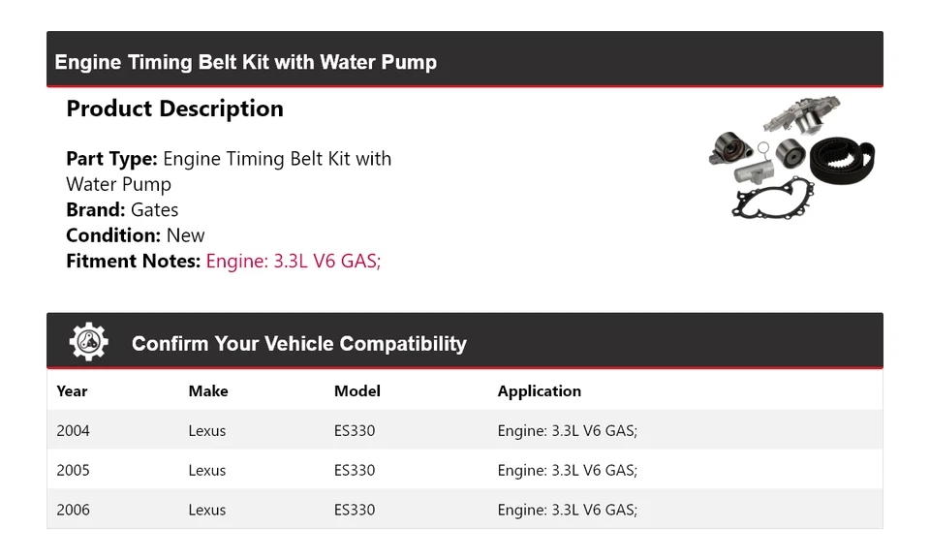The image size is (930, 560).
Task: Select the 2006 year cell
Action: pos(73,511)
